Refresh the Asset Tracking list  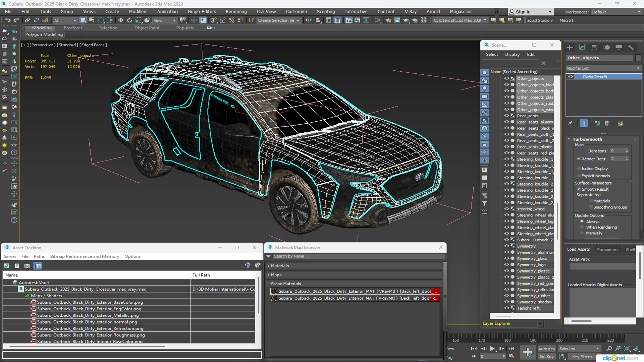pos(6,266)
